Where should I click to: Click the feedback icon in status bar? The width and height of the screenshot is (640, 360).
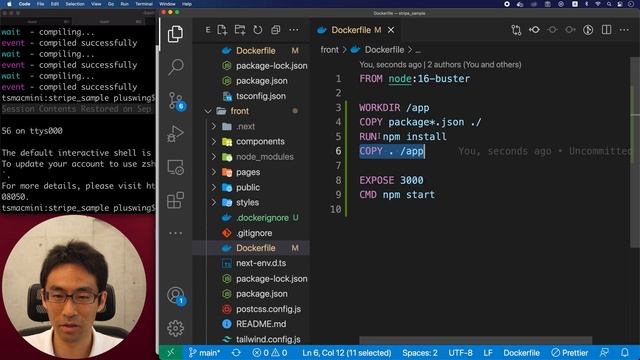604,353
